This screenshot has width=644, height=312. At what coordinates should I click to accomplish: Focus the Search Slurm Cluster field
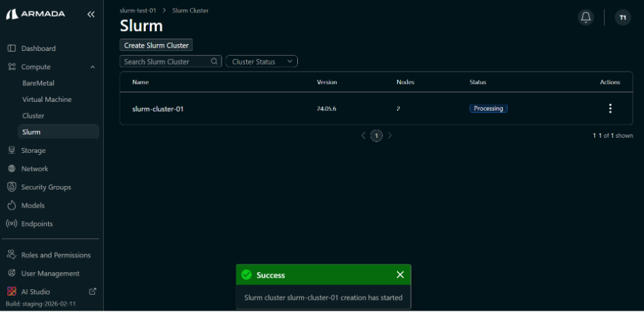(x=171, y=61)
